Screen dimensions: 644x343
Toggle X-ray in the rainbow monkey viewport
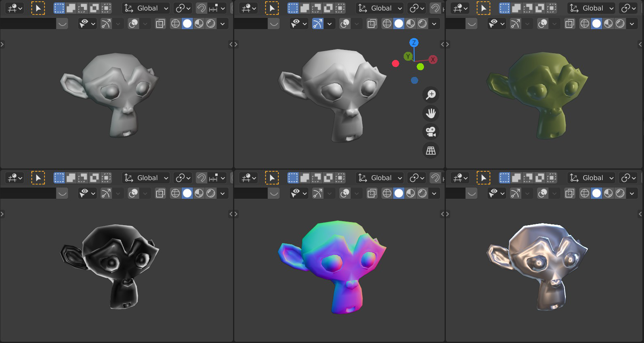tap(372, 194)
